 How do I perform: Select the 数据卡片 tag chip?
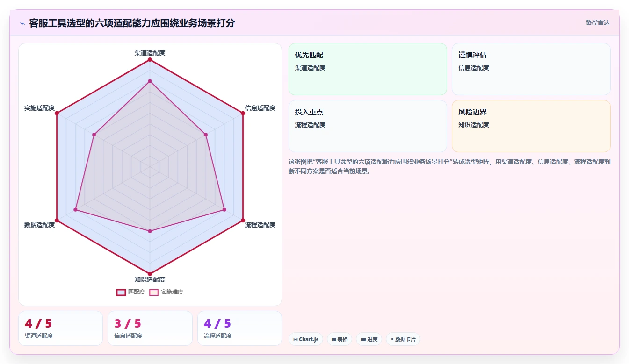[403, 339]
